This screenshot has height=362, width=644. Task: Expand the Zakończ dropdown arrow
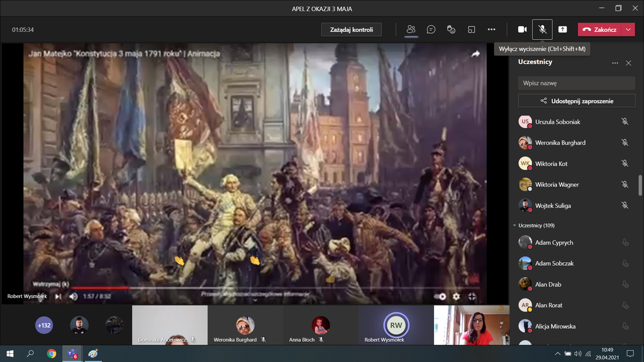click(x=628, y=30)
